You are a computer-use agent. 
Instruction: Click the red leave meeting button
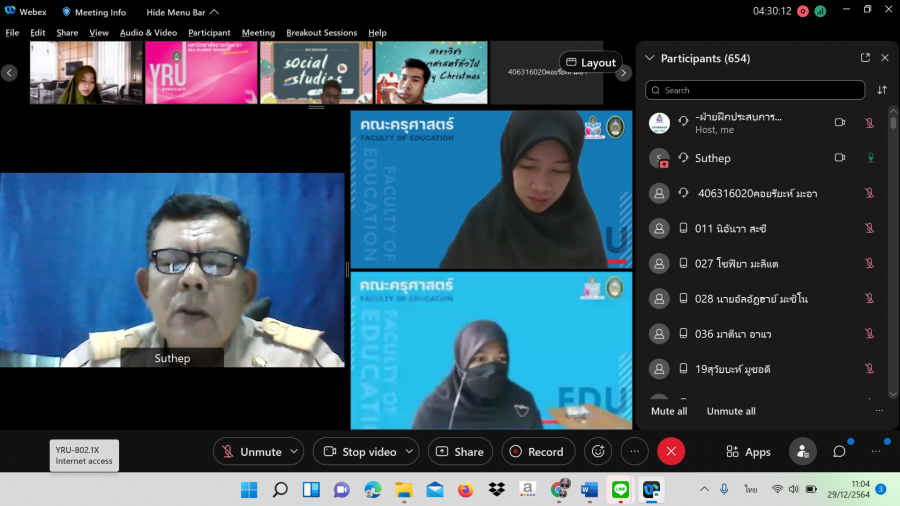click(670, 452)
